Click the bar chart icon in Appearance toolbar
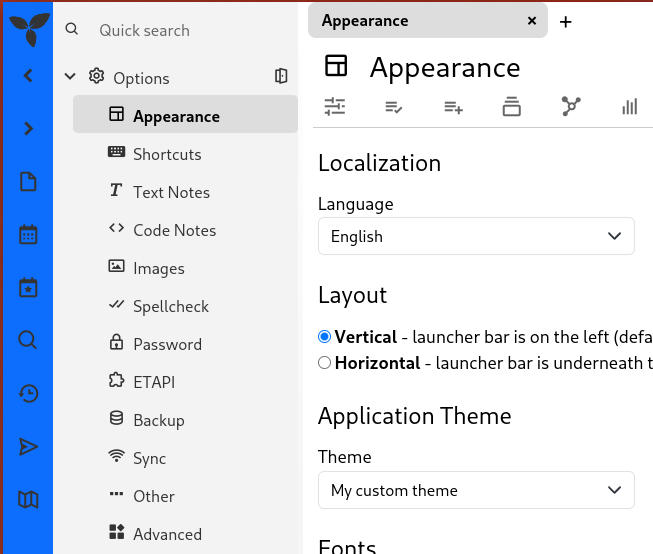Image resolution: width=653 pixels, height=554 pixels. tap(629, 106)
